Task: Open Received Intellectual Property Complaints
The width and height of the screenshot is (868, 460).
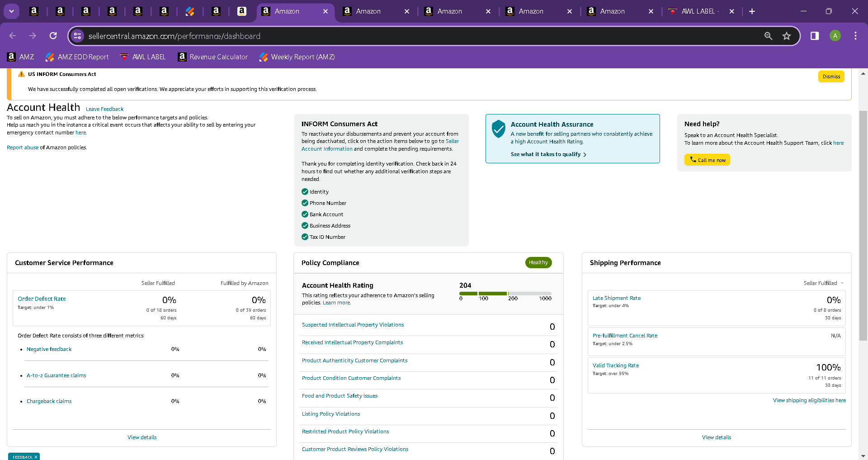Action: (352, 342)
